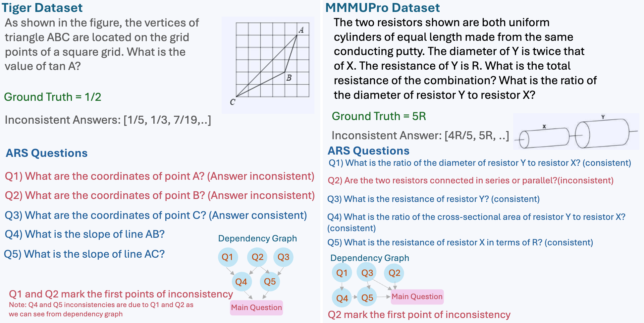Click Q4 node in Tiger dependency graph
The width and height of the screenshot is (644, 323).
[x=241, y=282]
